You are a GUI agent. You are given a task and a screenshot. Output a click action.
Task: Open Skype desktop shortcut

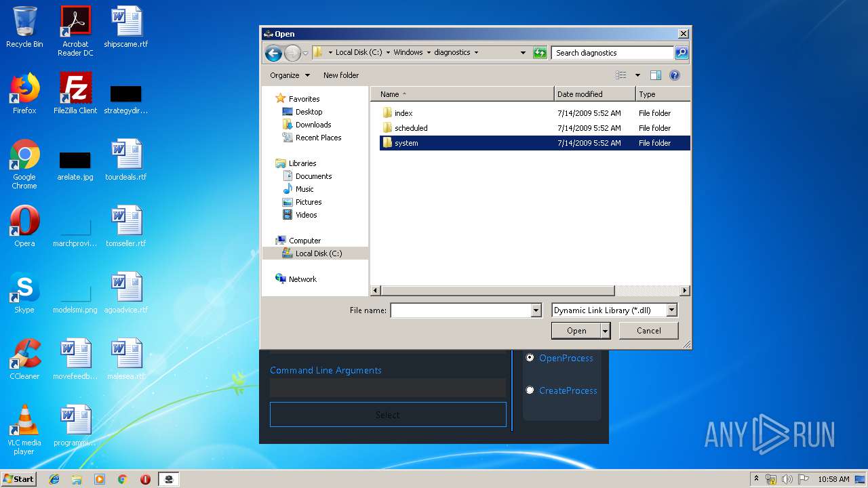pyautogui.click(x=24, y=293)
